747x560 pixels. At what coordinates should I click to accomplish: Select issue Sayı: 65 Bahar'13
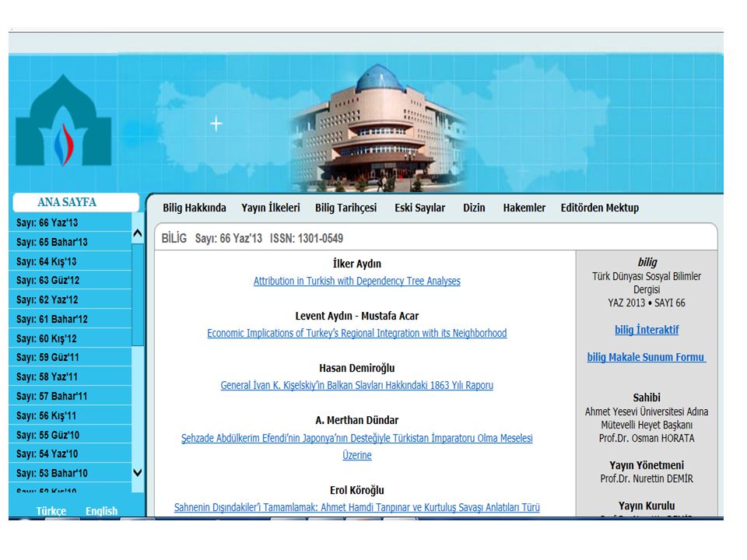(x=70, y=242)
